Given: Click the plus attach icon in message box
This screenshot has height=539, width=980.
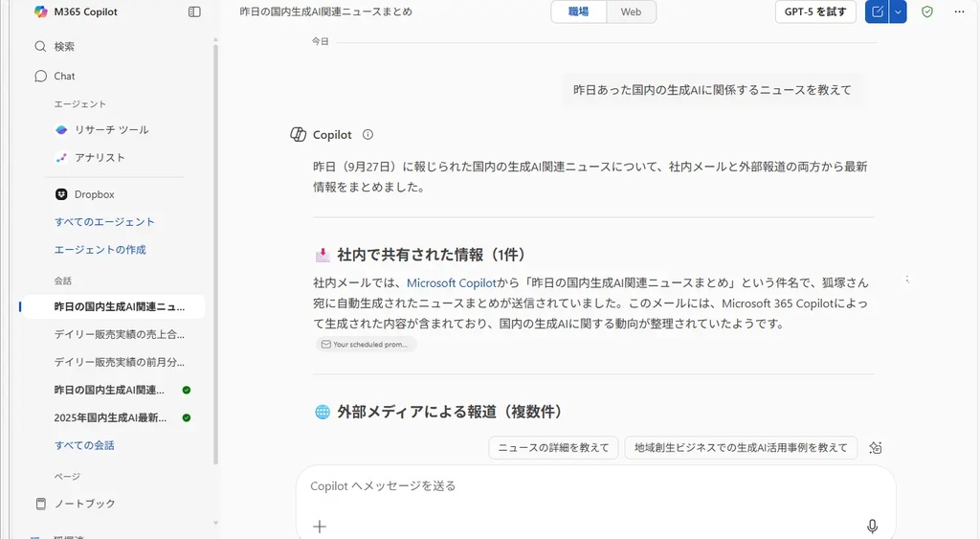Looking at the screenshot, I should [x=320, y=526].
